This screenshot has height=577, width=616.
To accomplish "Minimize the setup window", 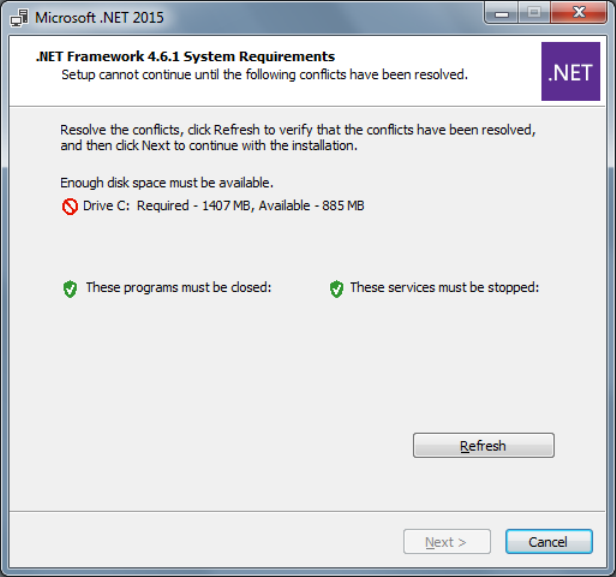I will point(503,14).
